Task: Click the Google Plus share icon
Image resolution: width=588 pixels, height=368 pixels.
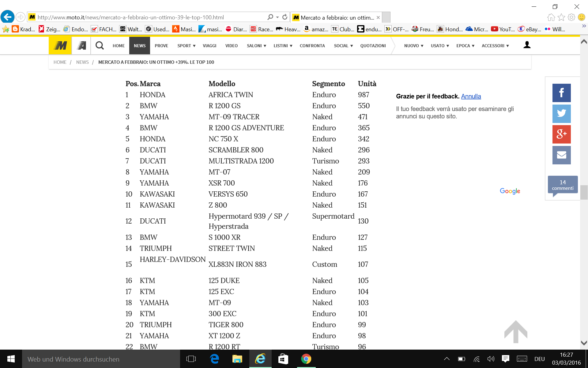Action: click(561, 134)
